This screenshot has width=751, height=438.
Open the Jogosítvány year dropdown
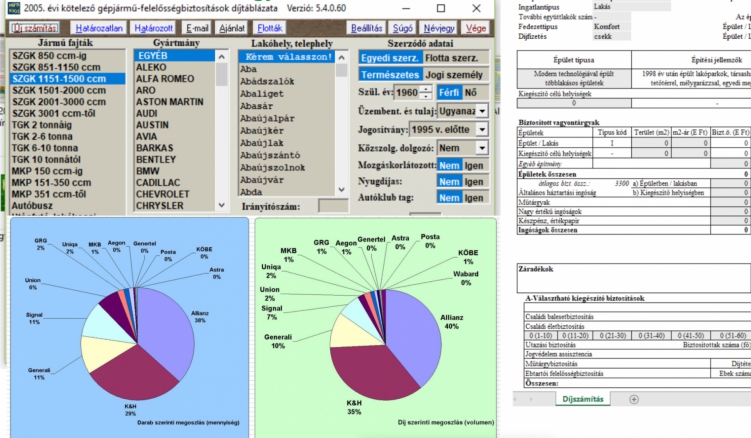(482, 129)
